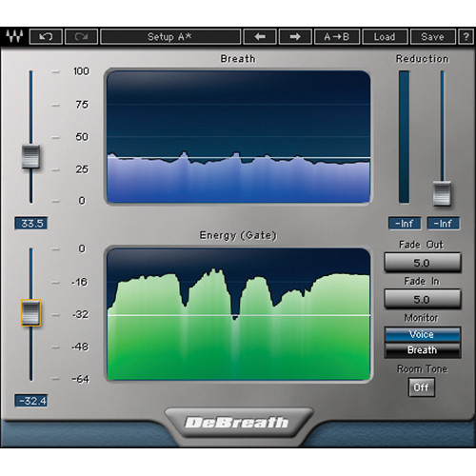This screenshot has width=476, height=476.
Task: Click the 75 label on Breath scale
Action: (82, 105)
